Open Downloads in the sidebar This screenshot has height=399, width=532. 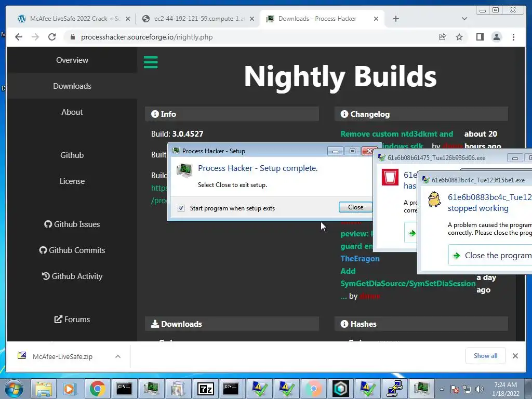click(72, 86)
